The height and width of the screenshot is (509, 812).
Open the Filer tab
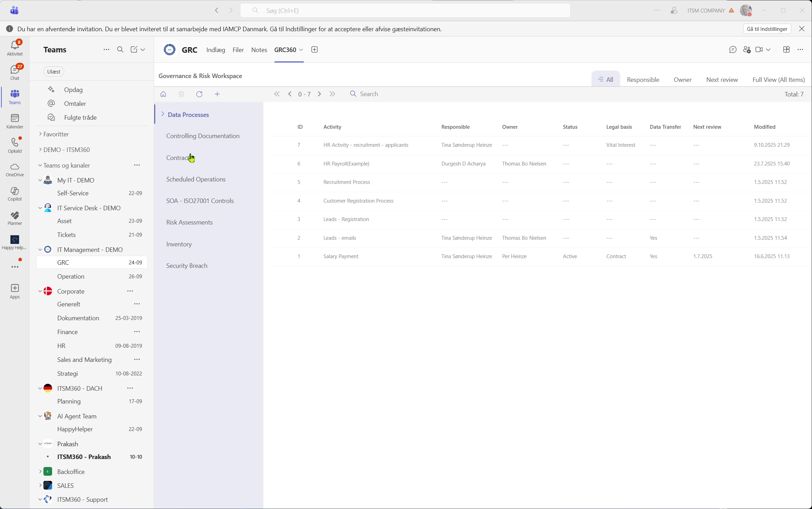click(x=238, y=50)
